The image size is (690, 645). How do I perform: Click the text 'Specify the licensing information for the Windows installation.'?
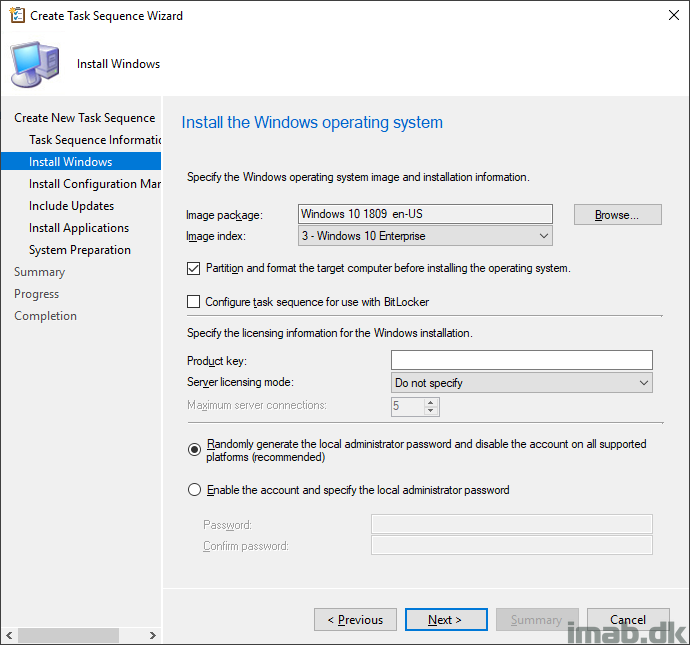(330, 333)
